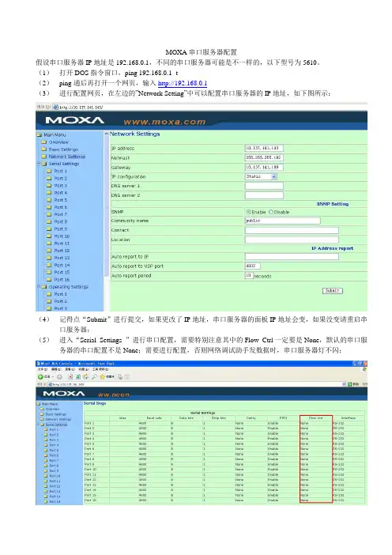The width and height of the screenshot is (392, 555).
Task: Select Port 14 tree item in upper screenshot
Action: [x=62, y=265]
